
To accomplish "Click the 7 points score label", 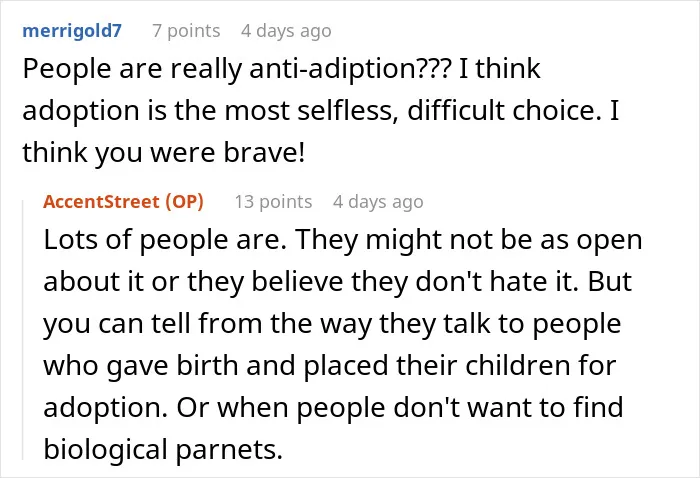I will [x=186, y=31].
